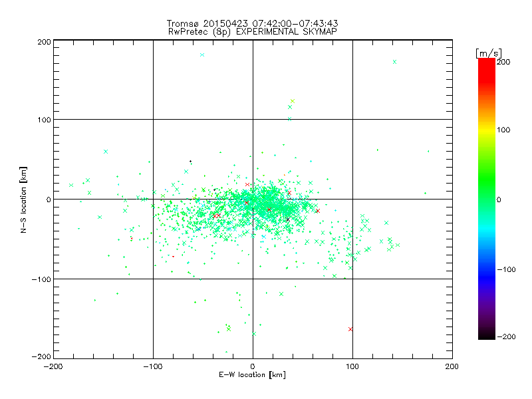Click the colorbar '200' top label
The height and width of the screenshot is (399, 532).
(x=503, y=62)
